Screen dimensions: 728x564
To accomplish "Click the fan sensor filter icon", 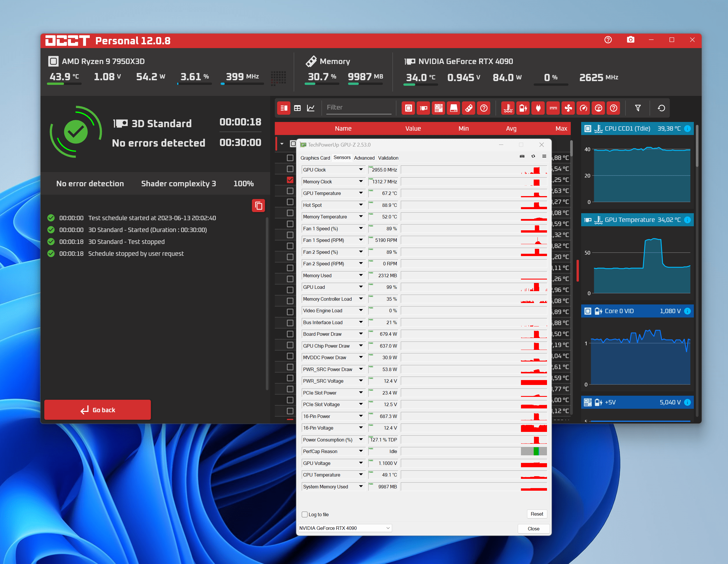I will (568, 108).
